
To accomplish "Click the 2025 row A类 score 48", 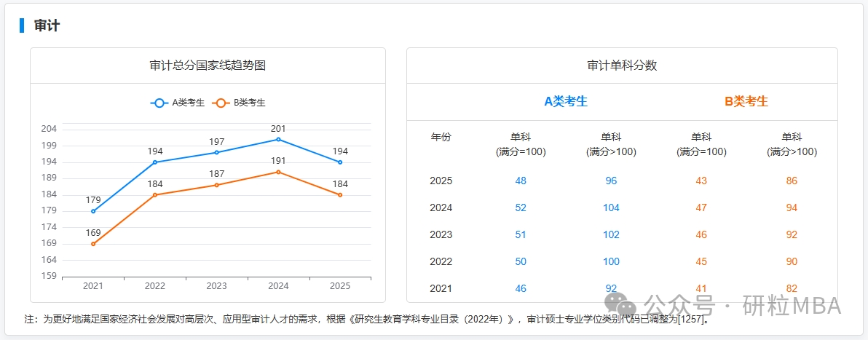I will [521, 181].
